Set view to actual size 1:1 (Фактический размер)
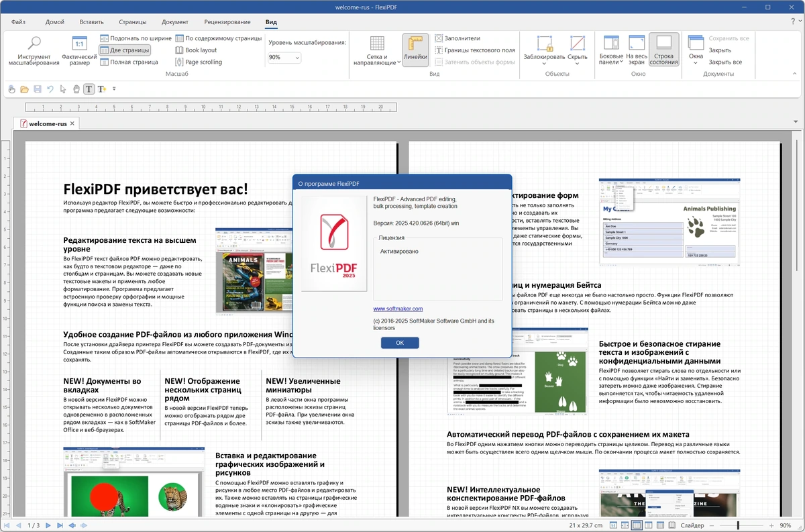The image size is (805, 532). 79,51
